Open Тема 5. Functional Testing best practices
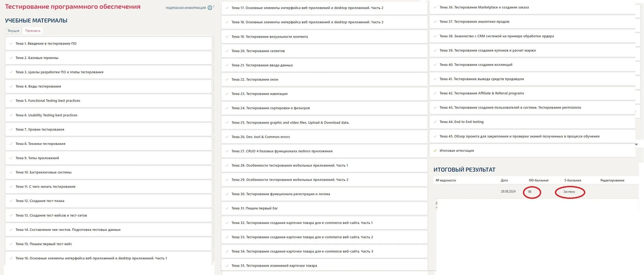 coord(48,101)
